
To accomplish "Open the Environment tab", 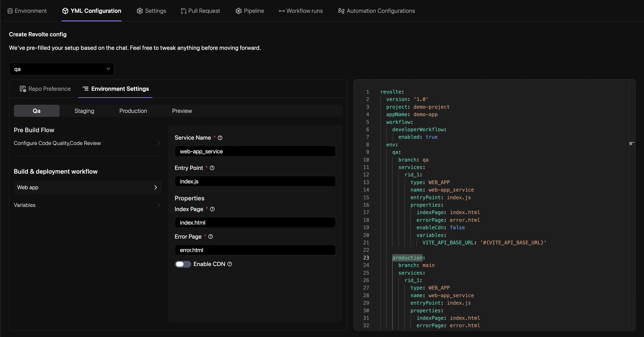I will point(27,11).
